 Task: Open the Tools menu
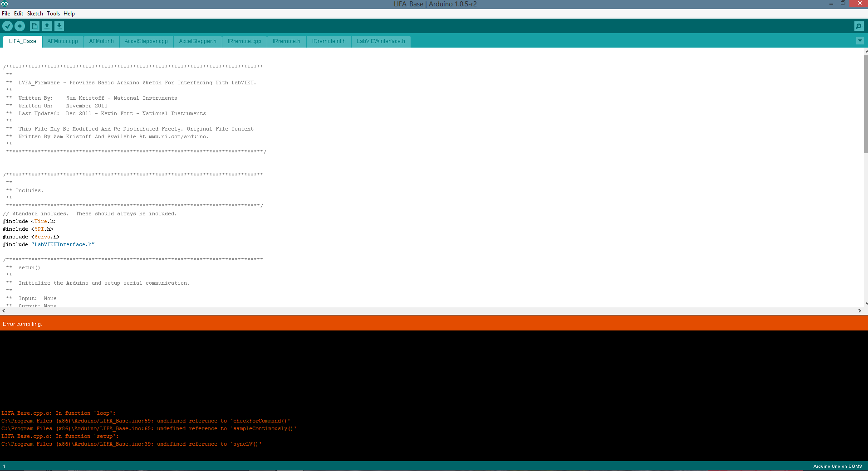pyautogui.click(x=54, y=14)
